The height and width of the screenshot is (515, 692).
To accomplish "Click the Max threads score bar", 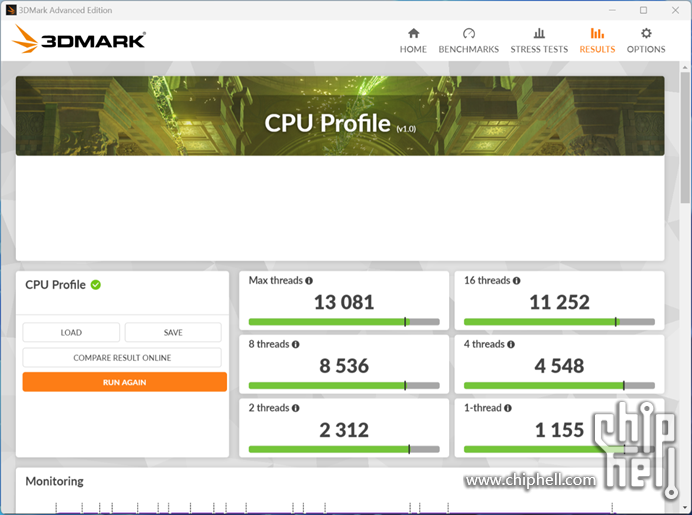I will (x=344, y=322).
